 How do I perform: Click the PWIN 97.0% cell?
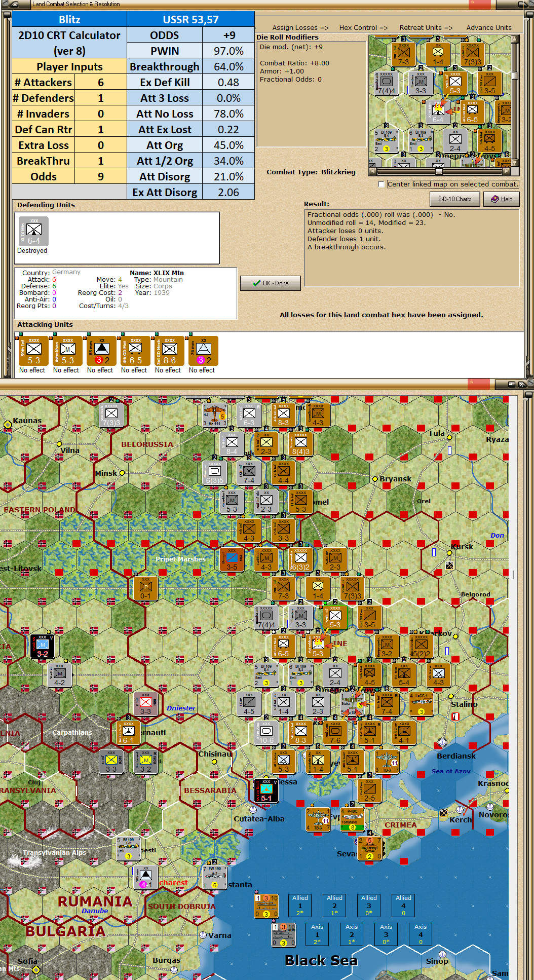(228, 51)
